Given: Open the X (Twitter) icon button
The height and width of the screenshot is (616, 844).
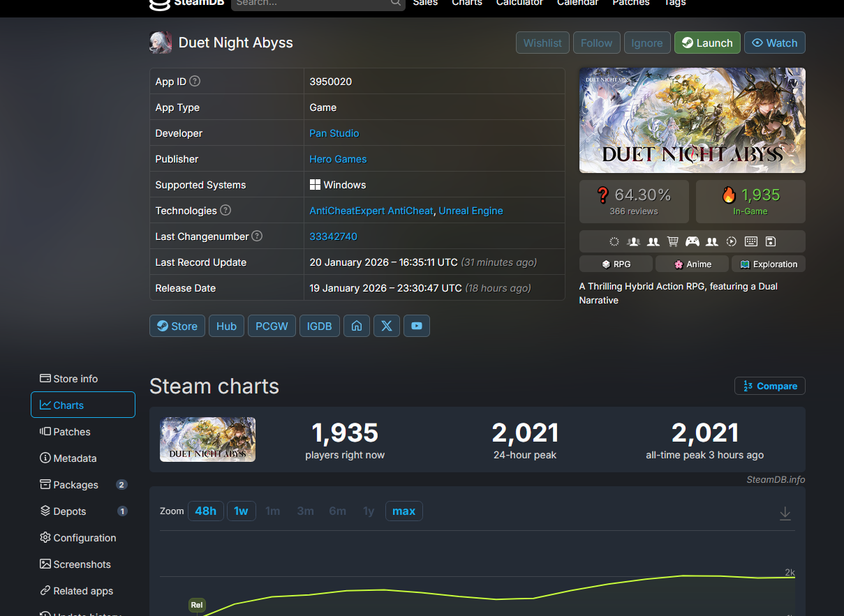Looking at the screenshot, I should tap(387, 326).
